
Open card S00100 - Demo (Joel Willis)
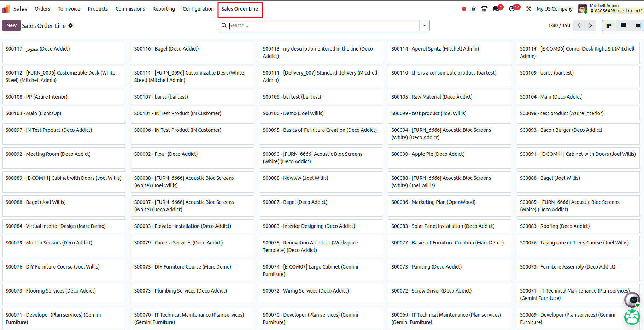(x=321, y=113)
